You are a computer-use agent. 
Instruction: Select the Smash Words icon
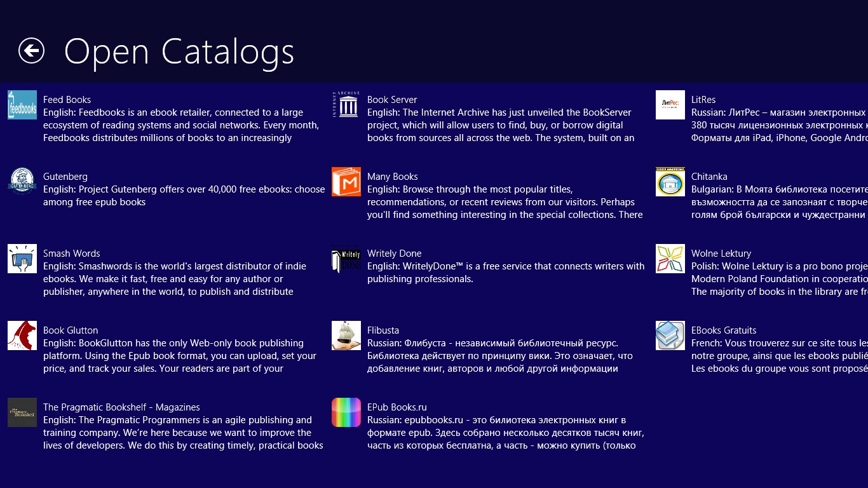coord(22,258)
